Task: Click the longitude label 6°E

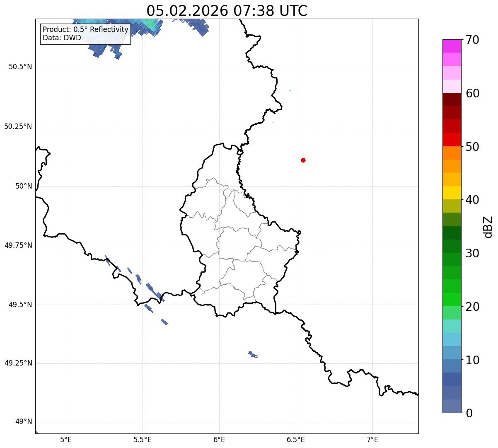Action: tap(219, 439)
